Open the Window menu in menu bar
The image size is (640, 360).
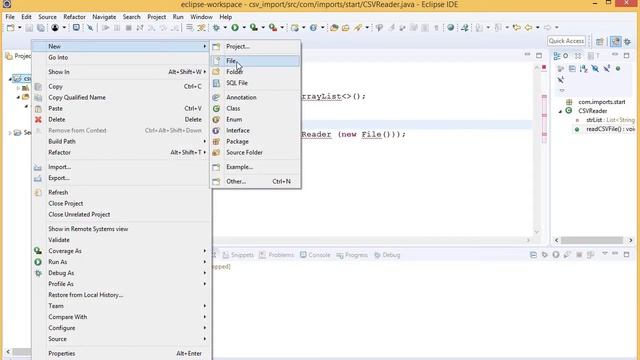[x=201, y=17]
